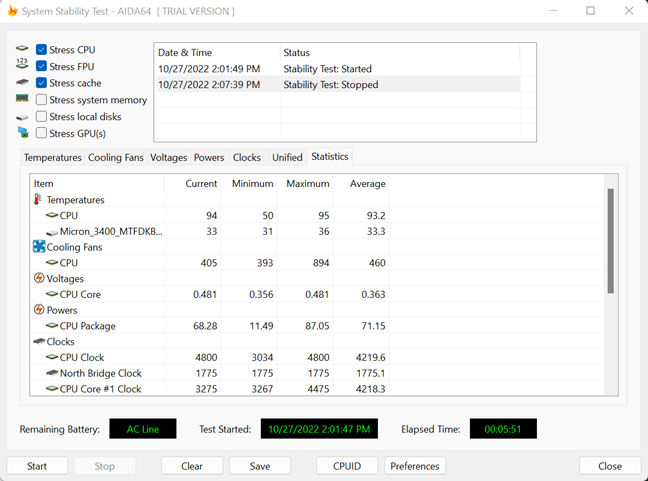Click the chip icon next to Clocks group
648x481 pixels.
click(x=39, y=341)
